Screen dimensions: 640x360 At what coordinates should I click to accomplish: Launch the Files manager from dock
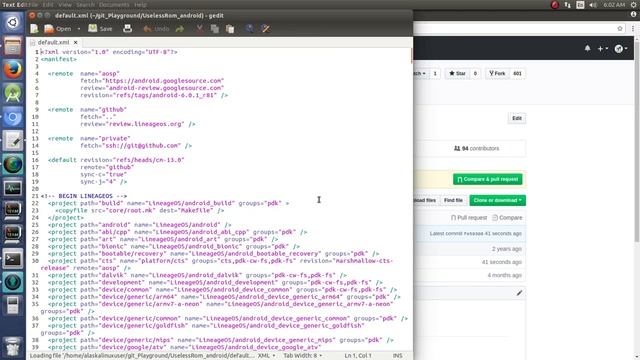(13, 46)
